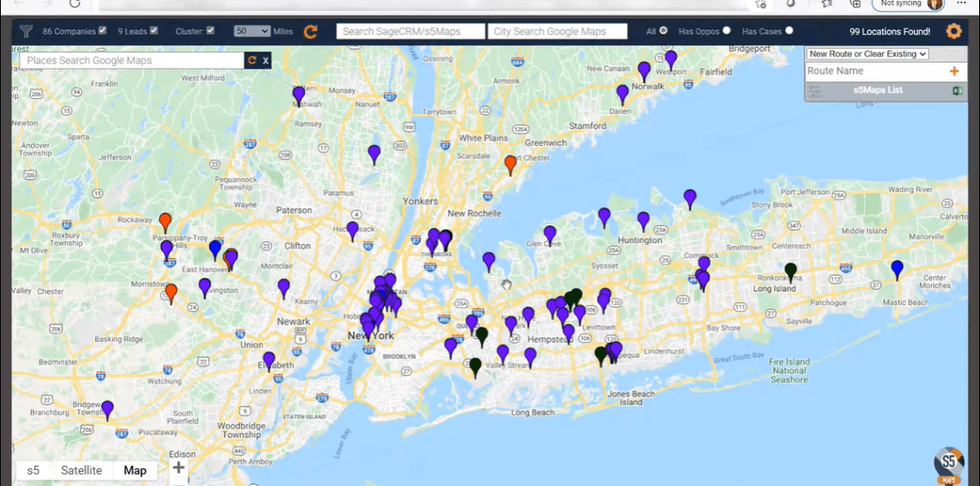Disable the Cluster checkbox
Screen dimensions: 980x486
click(210, 31)
